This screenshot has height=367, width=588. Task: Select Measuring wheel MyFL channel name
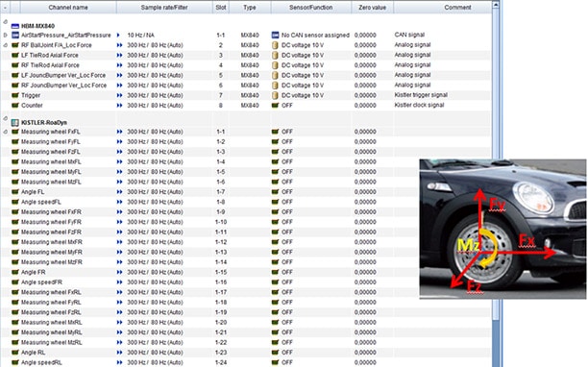[51, 172]
